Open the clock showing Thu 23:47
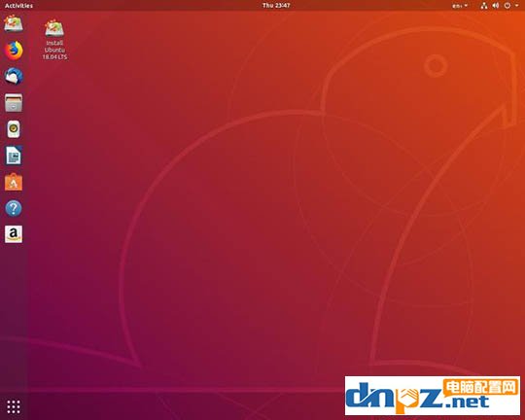525x420 pixels. click(276, 6)
